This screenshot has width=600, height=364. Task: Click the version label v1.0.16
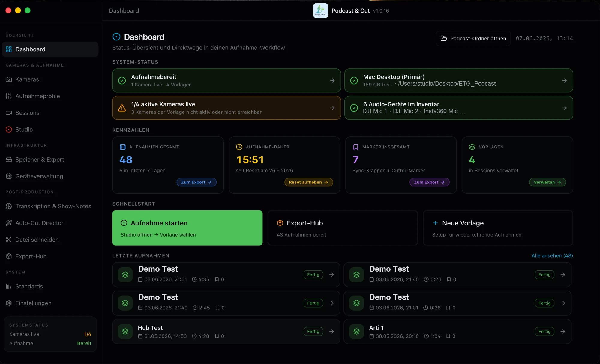[381, 11]
